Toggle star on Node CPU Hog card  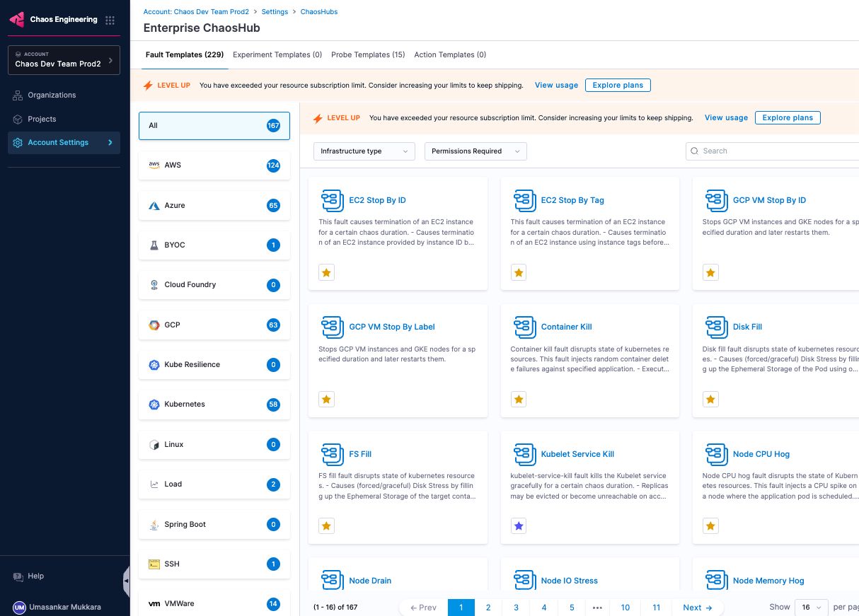tap(710, 526)
